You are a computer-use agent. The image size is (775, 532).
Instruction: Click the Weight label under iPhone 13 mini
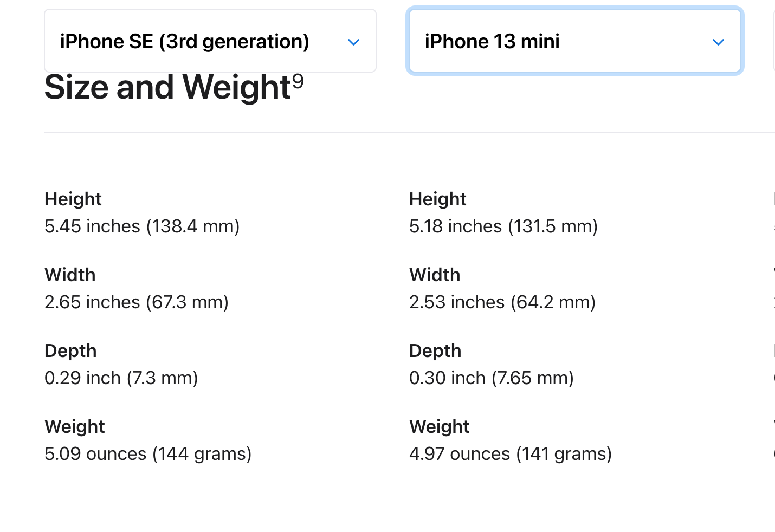[x=440, y=427]
